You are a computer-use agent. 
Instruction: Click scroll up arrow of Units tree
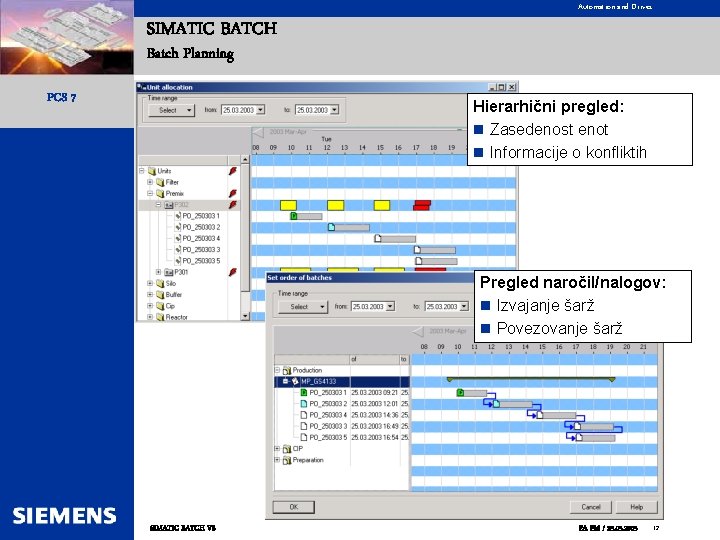(x=245, y=159)
